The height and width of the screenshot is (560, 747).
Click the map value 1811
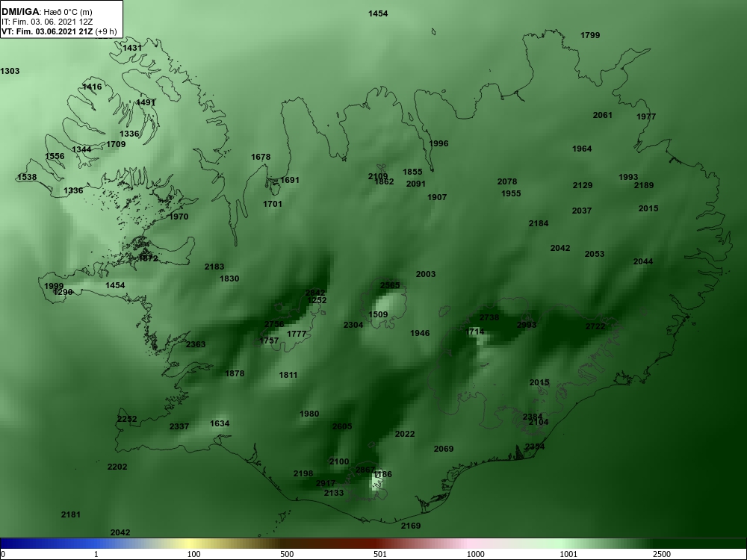(x=288, y=375)
